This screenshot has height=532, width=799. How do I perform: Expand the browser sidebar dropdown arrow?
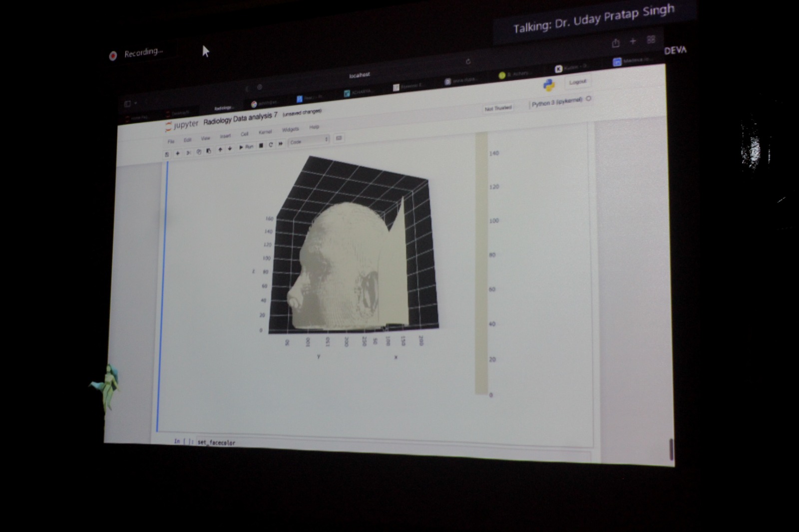135,104
